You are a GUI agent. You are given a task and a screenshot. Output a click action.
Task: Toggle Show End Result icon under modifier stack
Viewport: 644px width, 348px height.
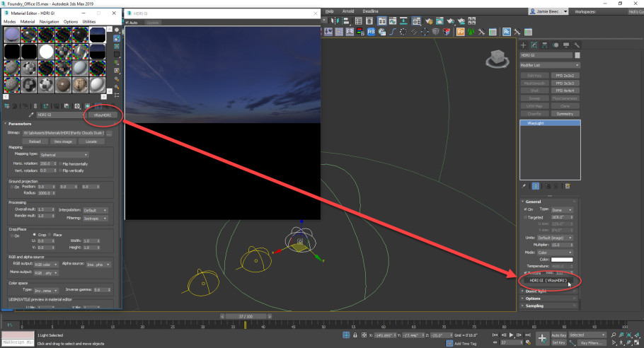pyautogui.click(x=536, y=186)
